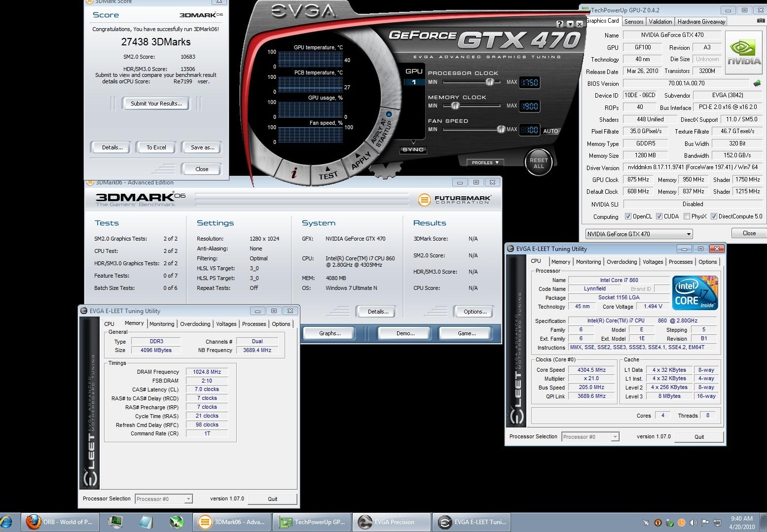Open Processor Selection dropdown in right E-LEET window

590,437
